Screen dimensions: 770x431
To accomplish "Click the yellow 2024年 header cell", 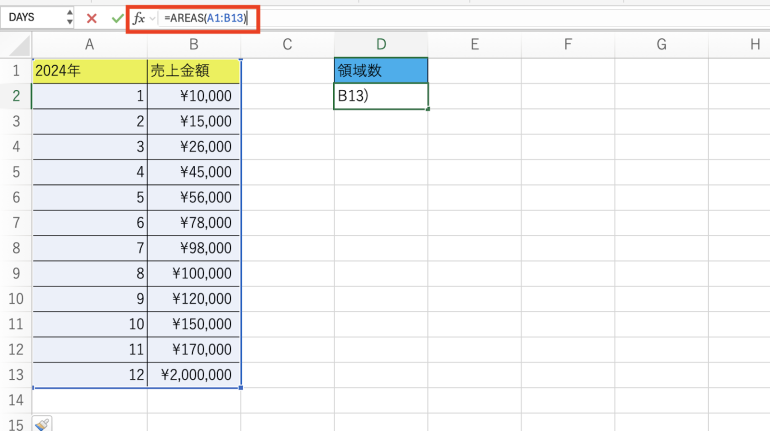I will pyautogui.click(x=90, y=71).
